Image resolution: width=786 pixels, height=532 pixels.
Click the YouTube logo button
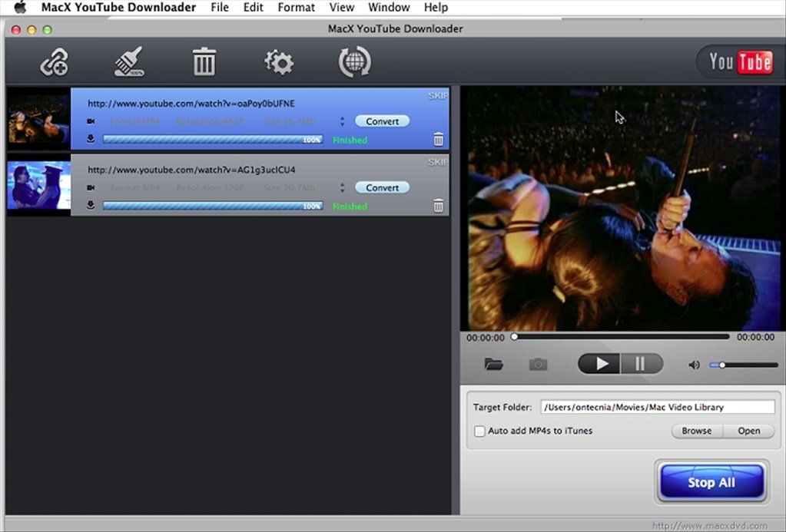coord(741,62)
